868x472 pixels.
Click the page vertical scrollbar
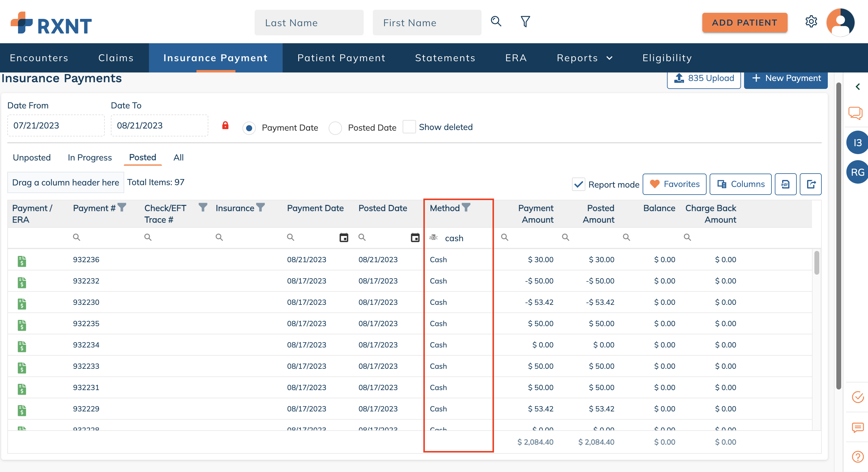click(x=838, y=236)
